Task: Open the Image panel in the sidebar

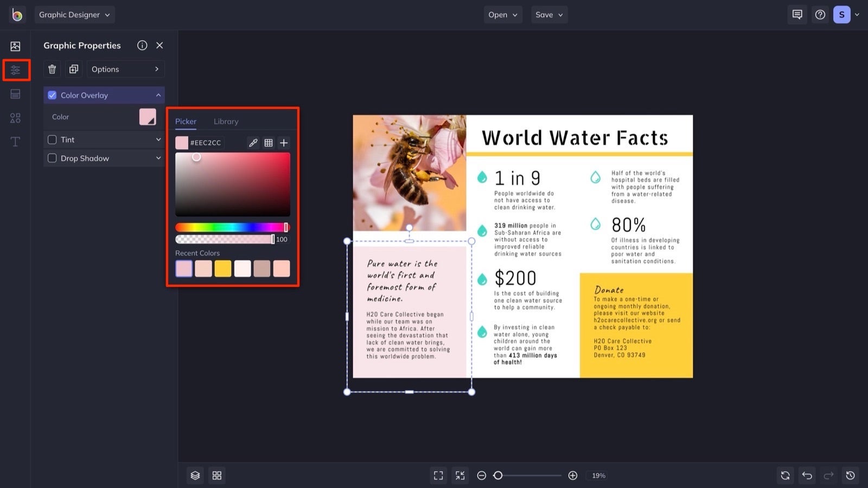Action: pos(15,46)
